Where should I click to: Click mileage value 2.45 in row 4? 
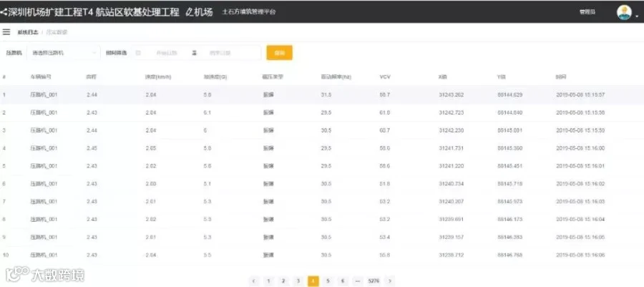(x=92, y=148)
